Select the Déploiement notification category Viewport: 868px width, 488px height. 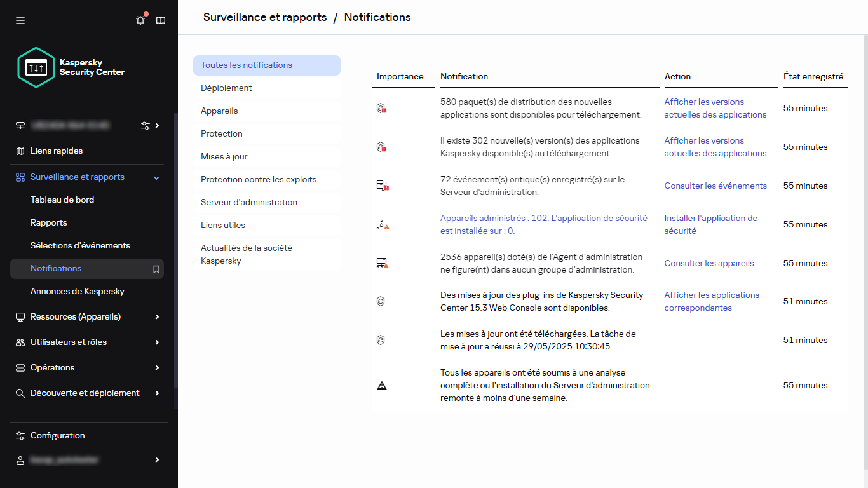tap(226, 88)
